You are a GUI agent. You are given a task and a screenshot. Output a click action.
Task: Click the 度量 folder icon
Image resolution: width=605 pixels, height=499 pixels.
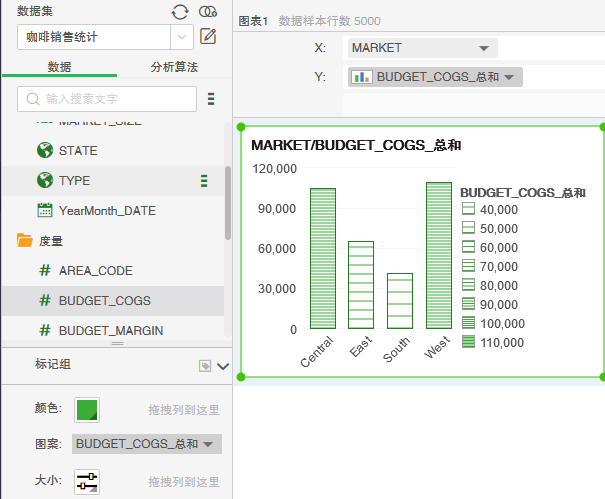point(25,241)
